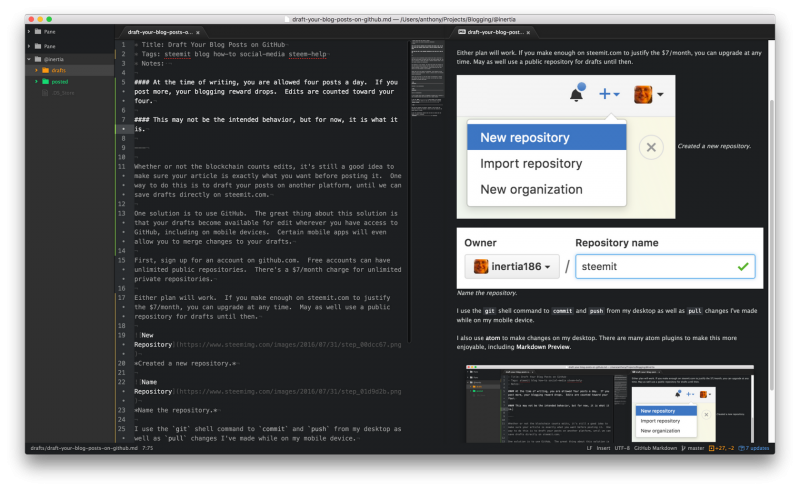The width and height of the screenshot is (800, 490).
Task: Click the git branch icon beside master
Action: point(683,448)
